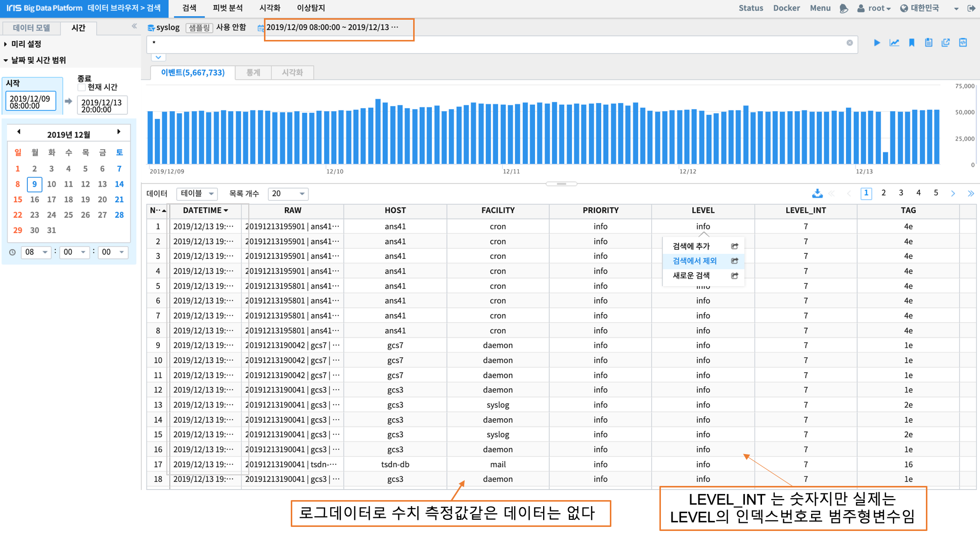This screenshot has height=535, width=980.
Task: Open the Docker link
Action: click(x=786, y=8)
